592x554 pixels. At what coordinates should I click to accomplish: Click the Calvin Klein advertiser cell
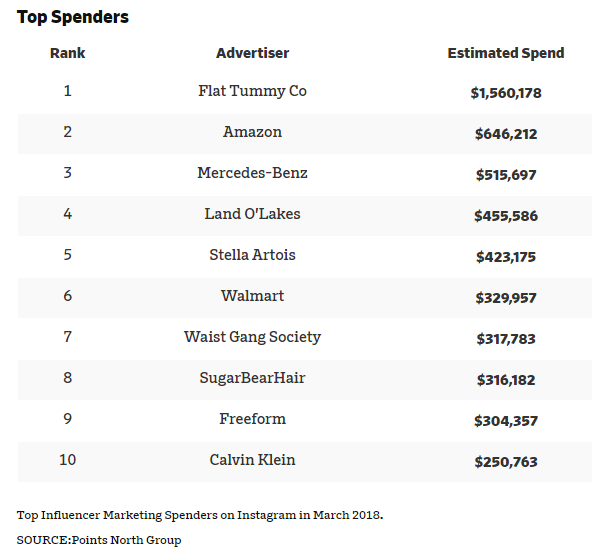pyautogui.click(x=252, y=460)
